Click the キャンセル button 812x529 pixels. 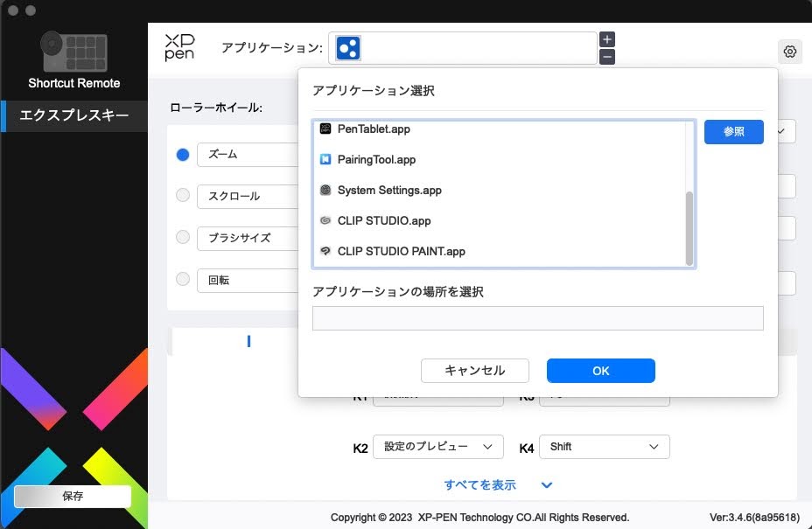pos(475,371)
